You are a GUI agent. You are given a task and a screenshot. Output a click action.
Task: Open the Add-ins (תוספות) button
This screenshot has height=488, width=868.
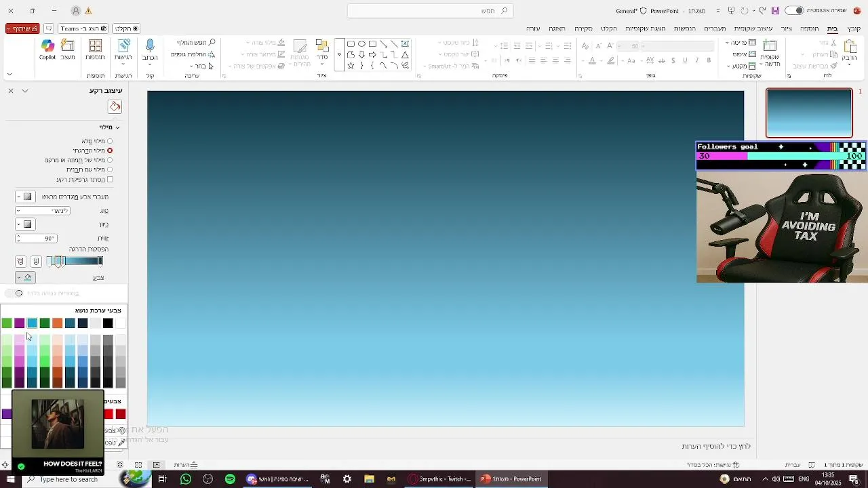click(95, 49)
